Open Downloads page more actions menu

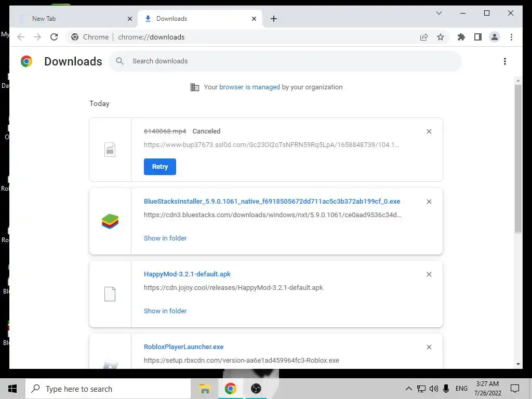(x=505, y=61)
